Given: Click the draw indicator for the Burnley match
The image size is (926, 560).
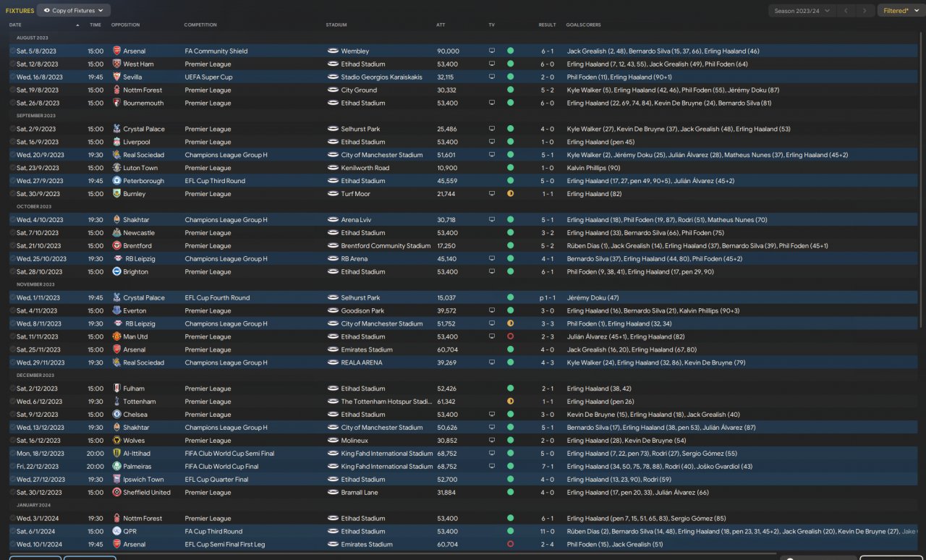Looking at the screenshot, I should coord(510,194).
